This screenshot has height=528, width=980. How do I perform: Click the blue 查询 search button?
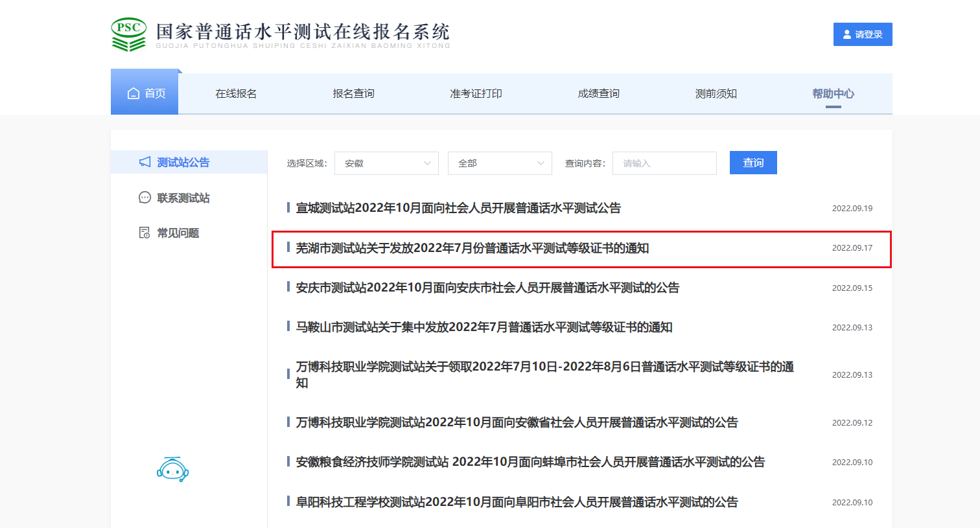753,163
